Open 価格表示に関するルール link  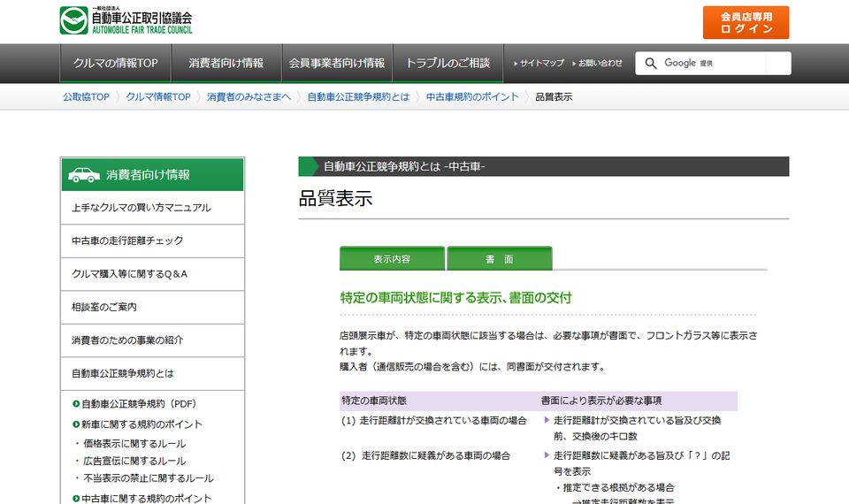pyautogui.click(x=134, y=444)
